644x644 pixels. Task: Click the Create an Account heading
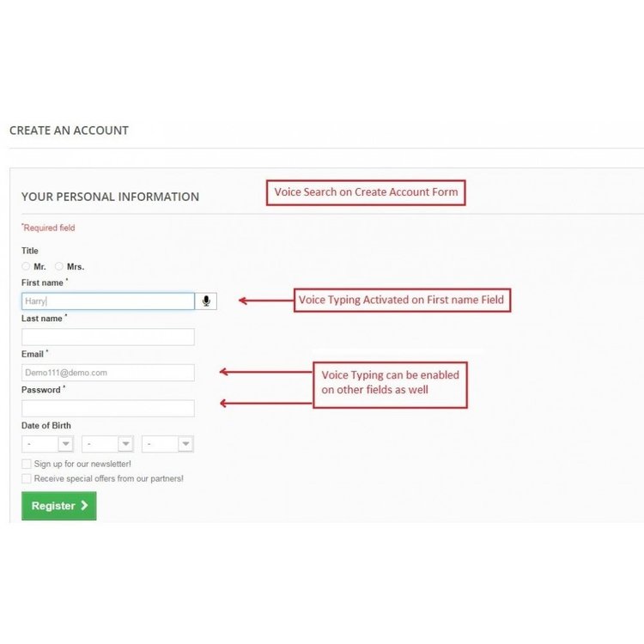pos(69,131)
